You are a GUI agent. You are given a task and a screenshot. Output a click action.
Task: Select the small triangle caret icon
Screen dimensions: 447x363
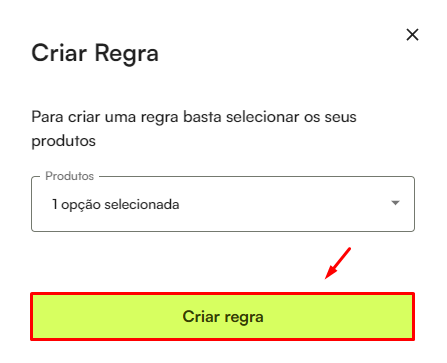tap(395, 203)
